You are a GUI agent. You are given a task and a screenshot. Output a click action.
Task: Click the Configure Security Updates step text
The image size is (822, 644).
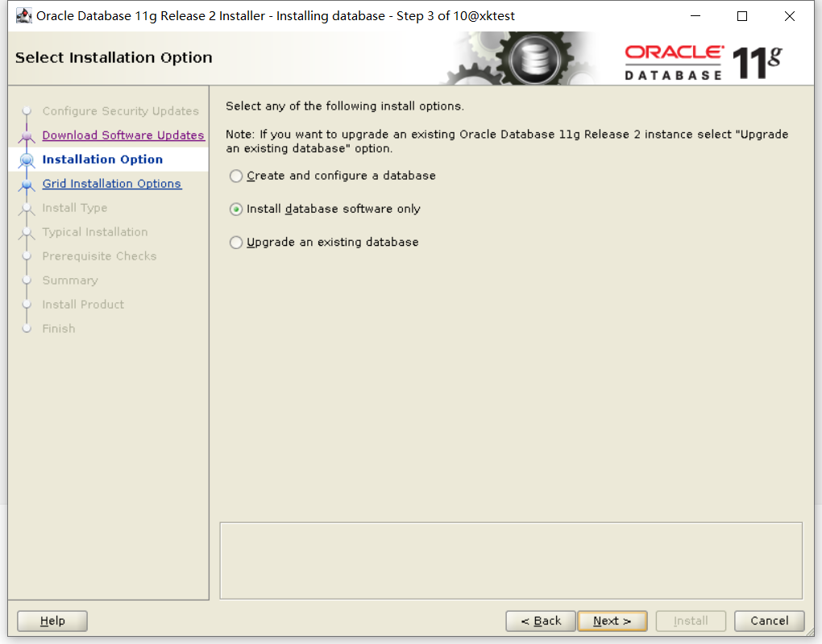click(x=121, y=111)
